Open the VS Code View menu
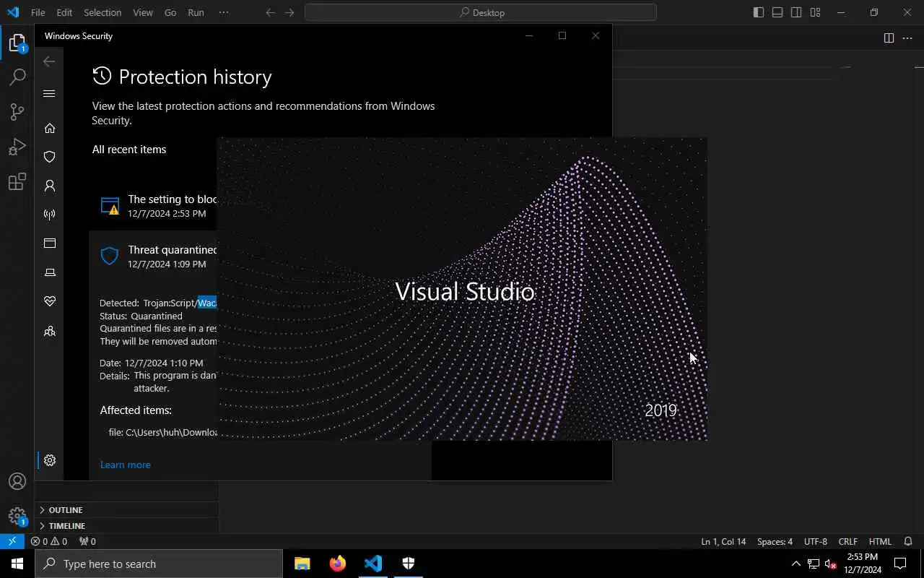Image resolution: width=924 pixels, height=578 pixels. point(143,12)
